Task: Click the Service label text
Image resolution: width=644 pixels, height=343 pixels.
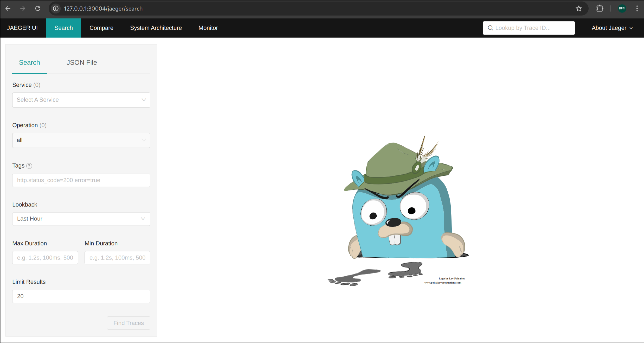Action: click(x=22, y=85)
